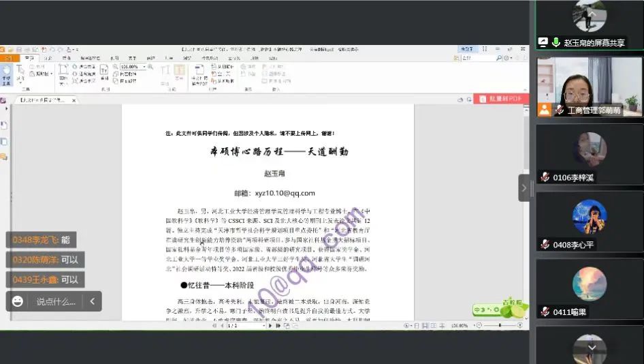Click the muted microphone icon next to 0408李心平
644x364 pixels.
(x=545, y=244)
